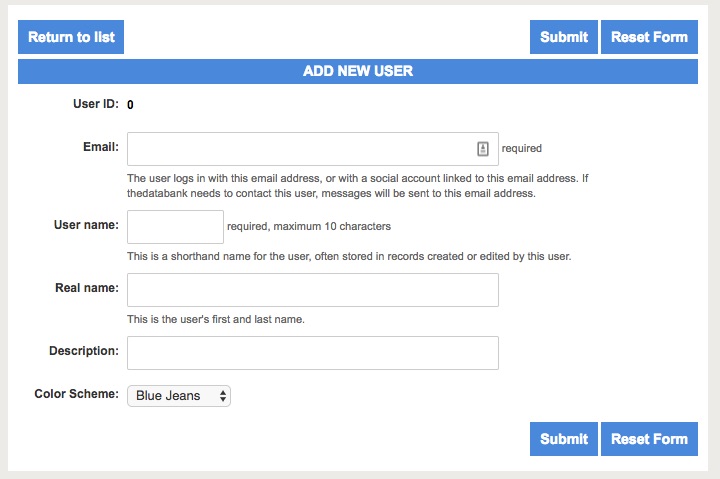Click the contact autofill icon in Email field
Screen dimensions: 720x479
(x=483, y=149)
